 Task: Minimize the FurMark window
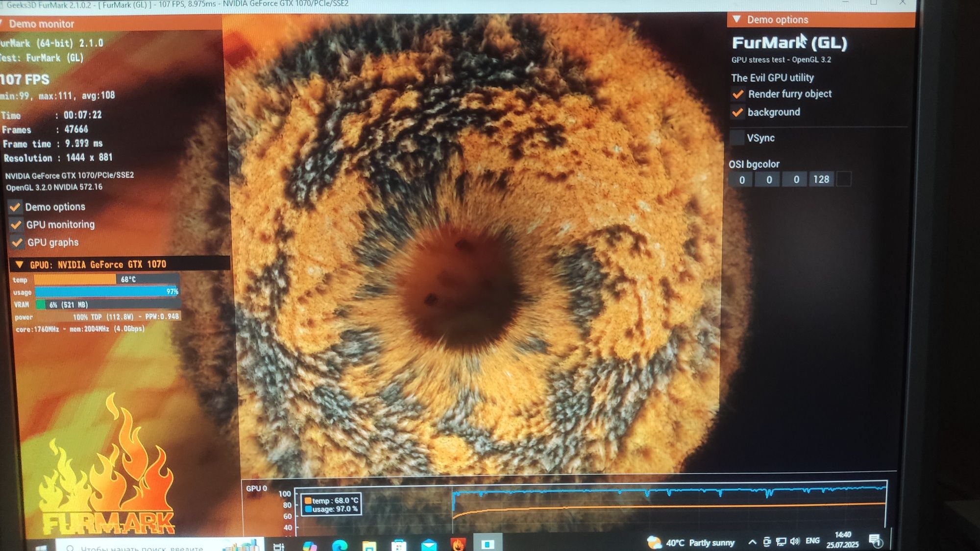pos(845,2)
